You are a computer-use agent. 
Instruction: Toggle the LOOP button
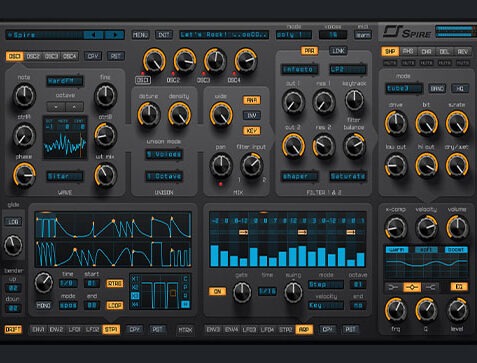[x=115, y=305]
